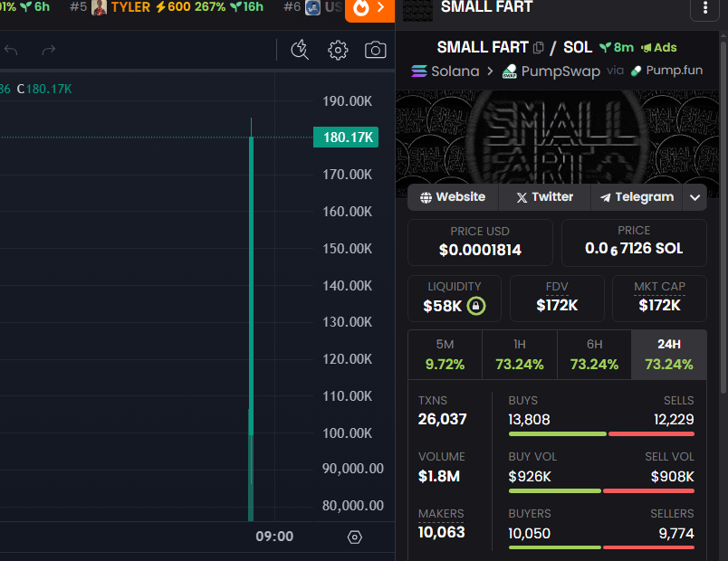Click the MKT CAP $172K box

point(660,299)
